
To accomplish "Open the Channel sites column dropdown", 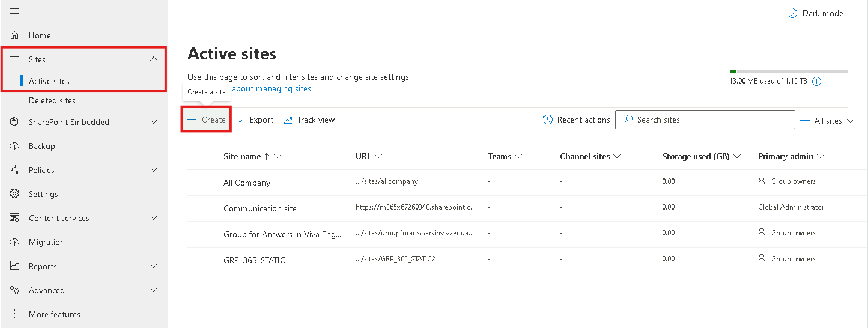I will 617,156.
